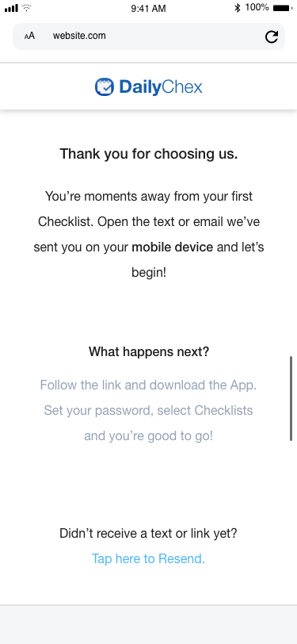Click the gray footer area below divider
This screenshot has height=644, width=297.
click(x=149, y=625)
